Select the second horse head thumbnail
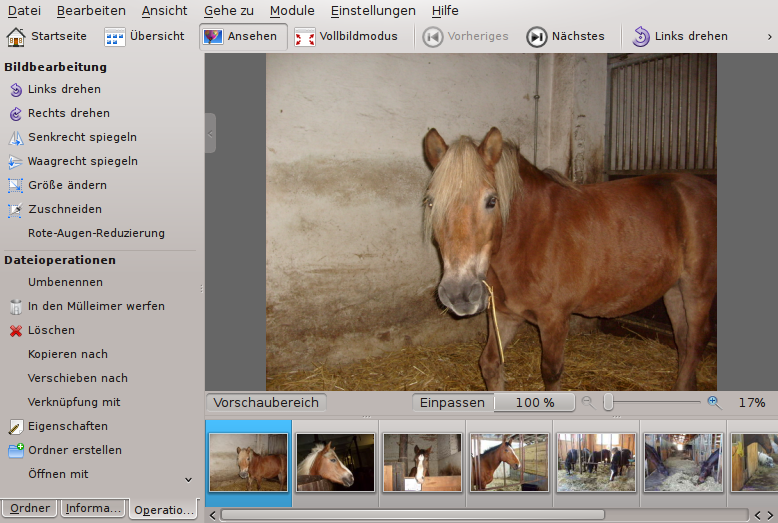This screenshot has width=778, height=523. coord(335,462)
